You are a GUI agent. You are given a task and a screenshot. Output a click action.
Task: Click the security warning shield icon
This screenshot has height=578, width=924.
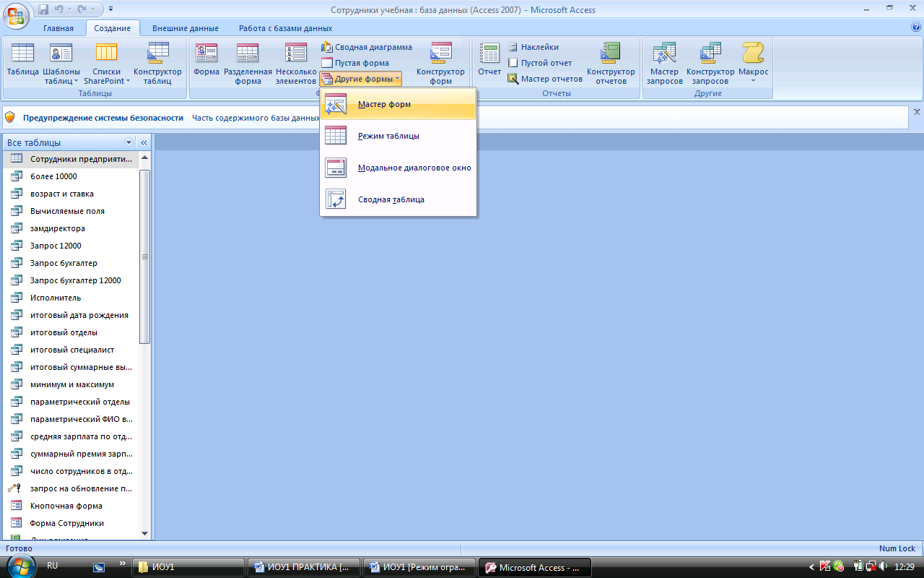[10, 117]
